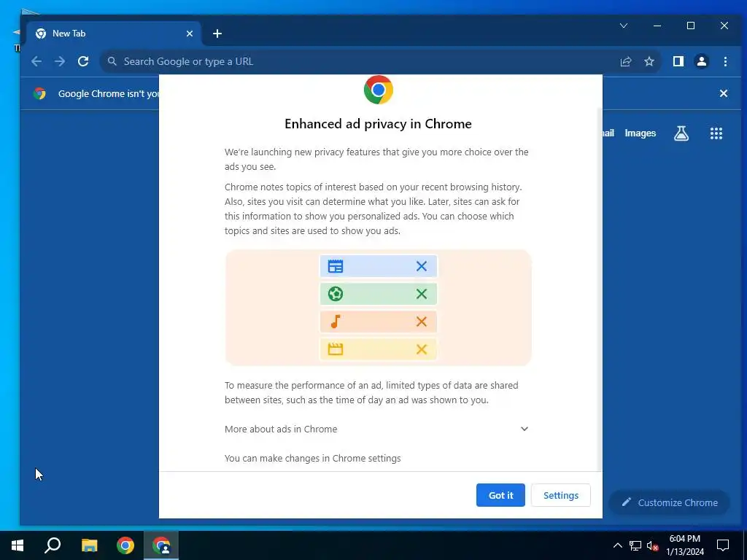Click the Enhanced ad privacy in Chrome heading
This screenshot has height=560, width=747.
pyautogui.click(x=379, y=124)
